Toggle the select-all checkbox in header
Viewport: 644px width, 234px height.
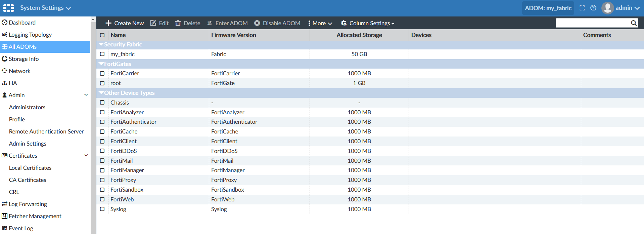[x=102, y=35]
